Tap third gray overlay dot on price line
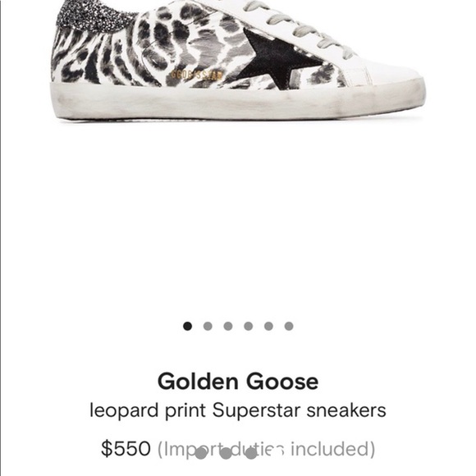Screen dimensions: 476x476 [x=251, y=453]
